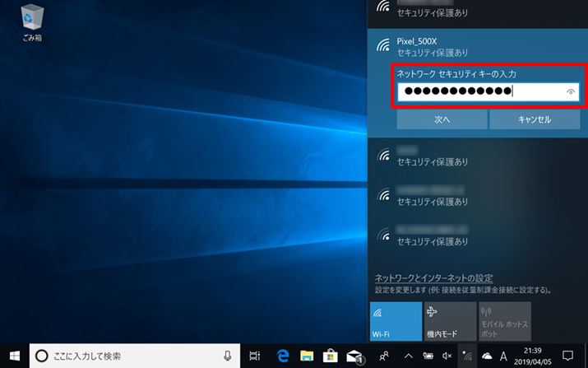The image size is (588, 368).
Task: Select the Wi-Fi network above the settings link
Action: (x=478, y=235)
